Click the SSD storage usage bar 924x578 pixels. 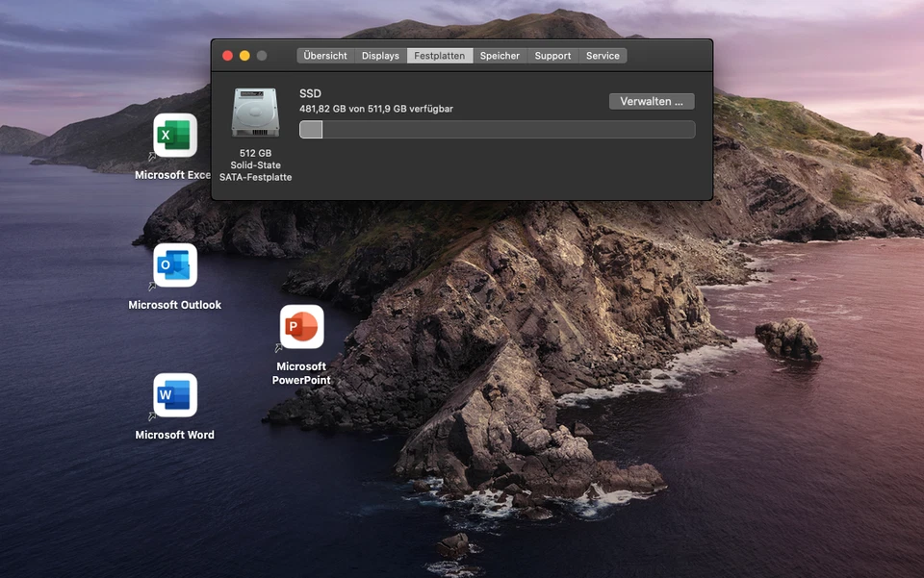497,130
